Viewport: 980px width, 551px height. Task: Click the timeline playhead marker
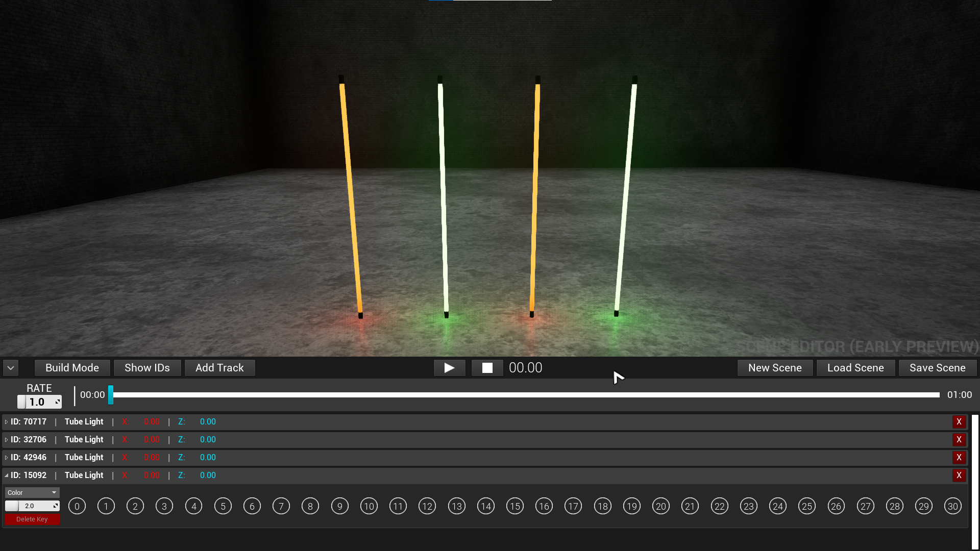point(111,395)
